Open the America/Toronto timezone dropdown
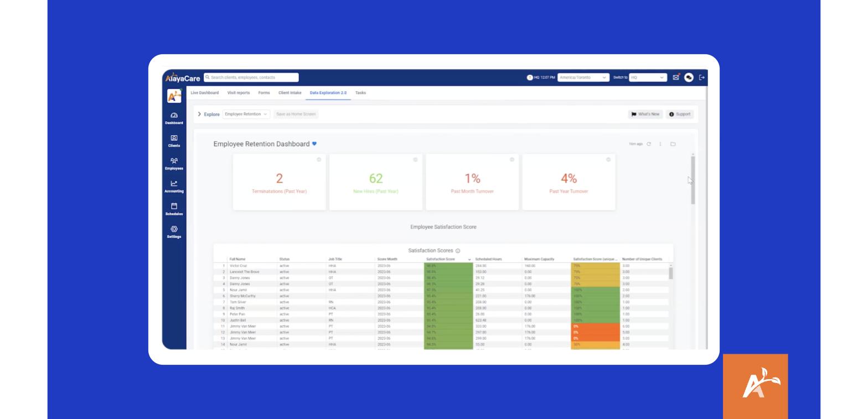 tap(583, 77)
